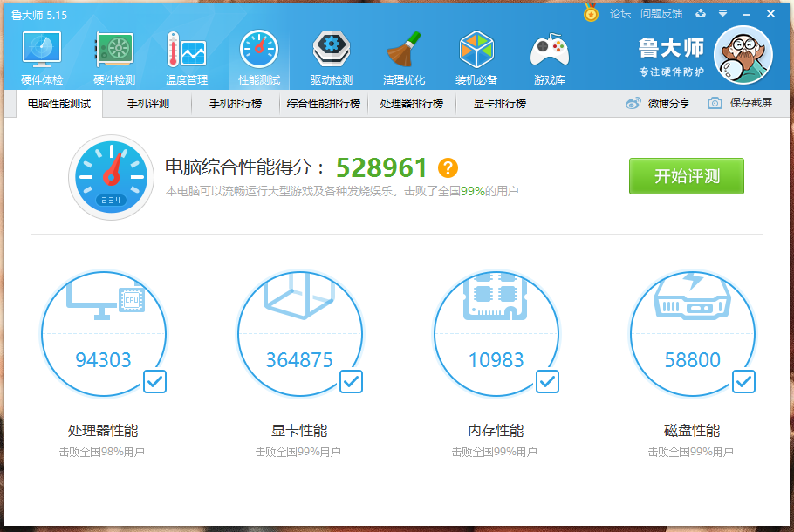The image size is (794, 532).
Task: Close the 鲁大师 window
Action: (770, 14)
